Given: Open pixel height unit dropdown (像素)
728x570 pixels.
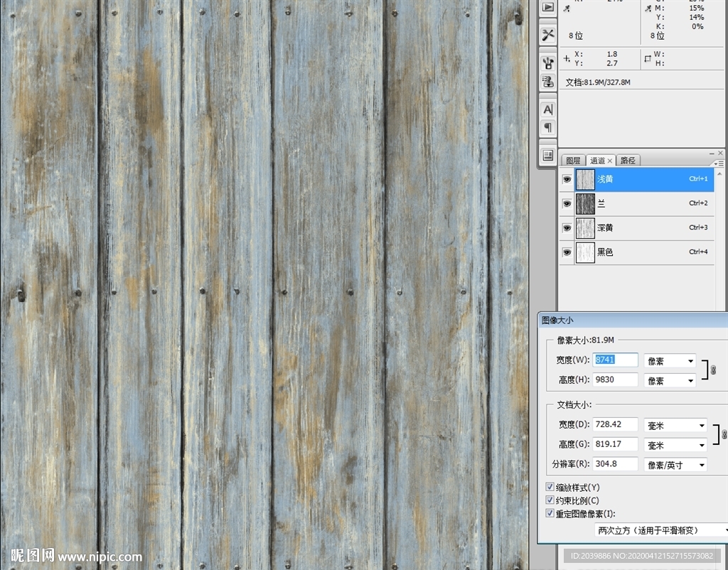Looking at the screenshot, I should point(670,381).
